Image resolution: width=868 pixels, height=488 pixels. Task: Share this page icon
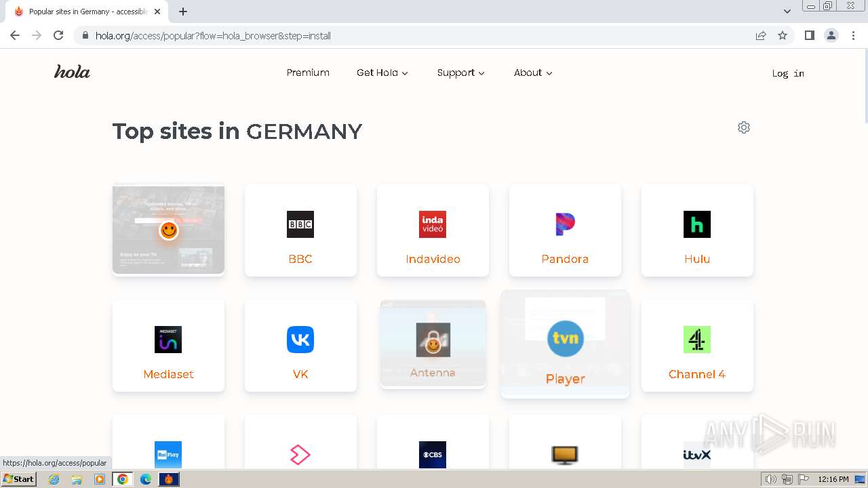click(761, 35)
